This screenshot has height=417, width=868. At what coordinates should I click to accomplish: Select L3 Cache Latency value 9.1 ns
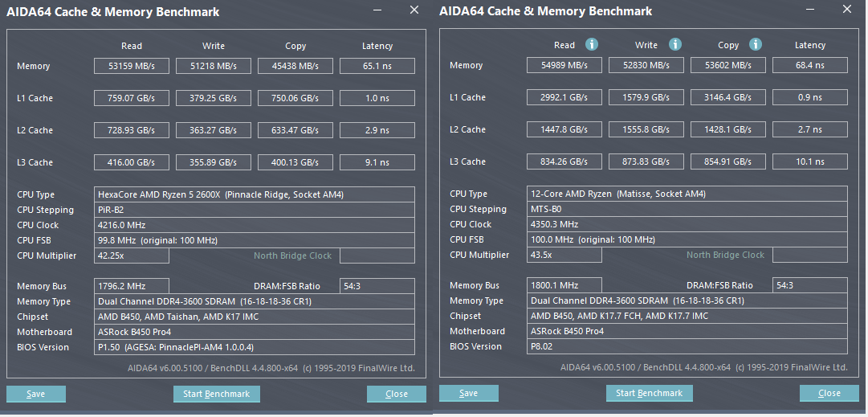pyautogui.click(x=377, y=162)
